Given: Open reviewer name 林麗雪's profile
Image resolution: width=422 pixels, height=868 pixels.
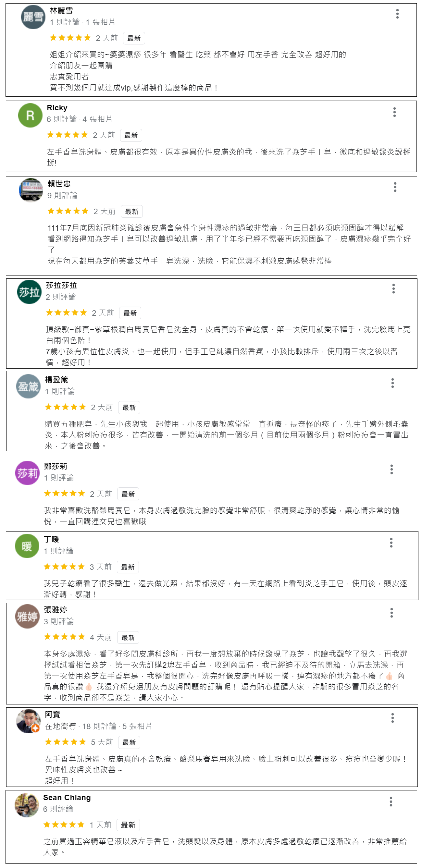Looking at the screenshot, I should (61, 10).
